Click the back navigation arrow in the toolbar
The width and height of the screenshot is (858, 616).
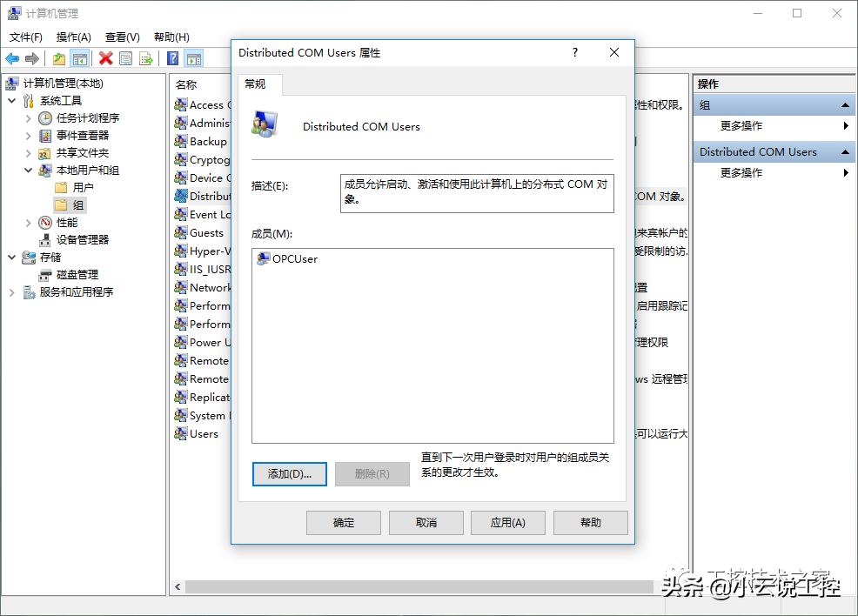(12, 57)
